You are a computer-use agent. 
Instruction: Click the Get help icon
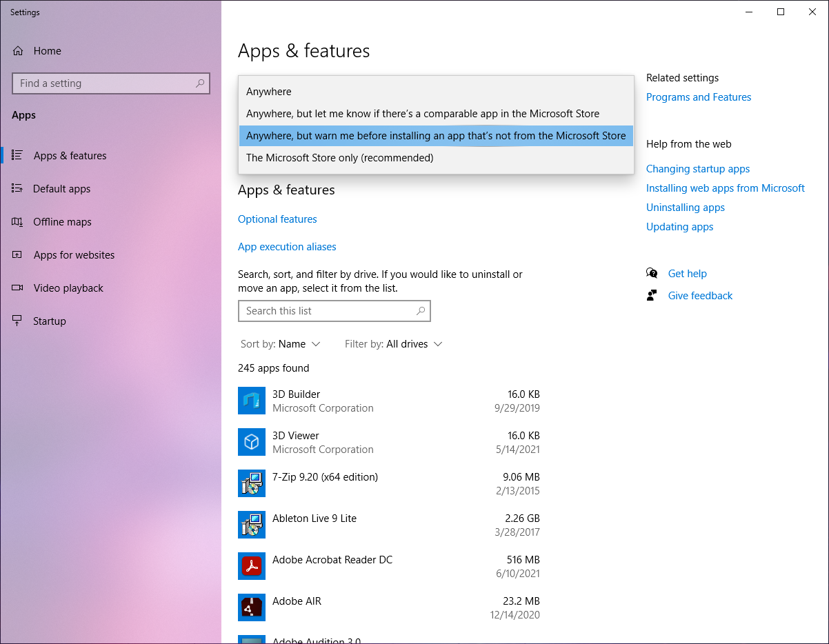click(x=652, y=274)
